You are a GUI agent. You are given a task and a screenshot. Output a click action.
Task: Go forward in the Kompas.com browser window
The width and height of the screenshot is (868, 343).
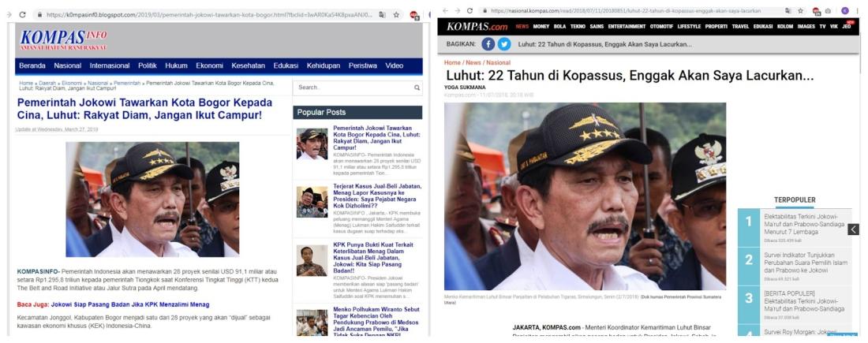(457, 10)
